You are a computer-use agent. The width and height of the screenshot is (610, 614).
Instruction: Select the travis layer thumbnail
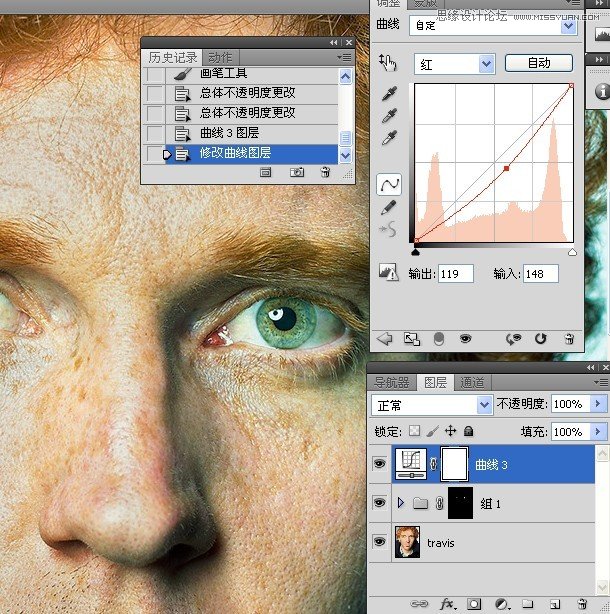[407, 542]
